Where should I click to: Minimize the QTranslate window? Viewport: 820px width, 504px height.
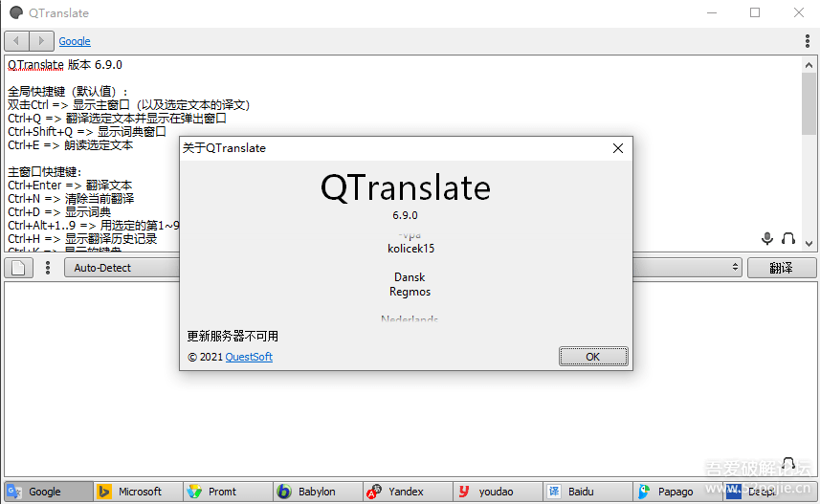tap(712, 12)
